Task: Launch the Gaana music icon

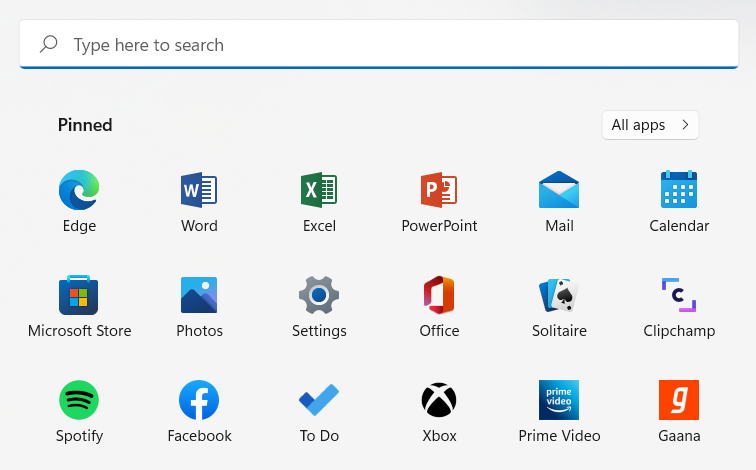Action: pos(679,400)
